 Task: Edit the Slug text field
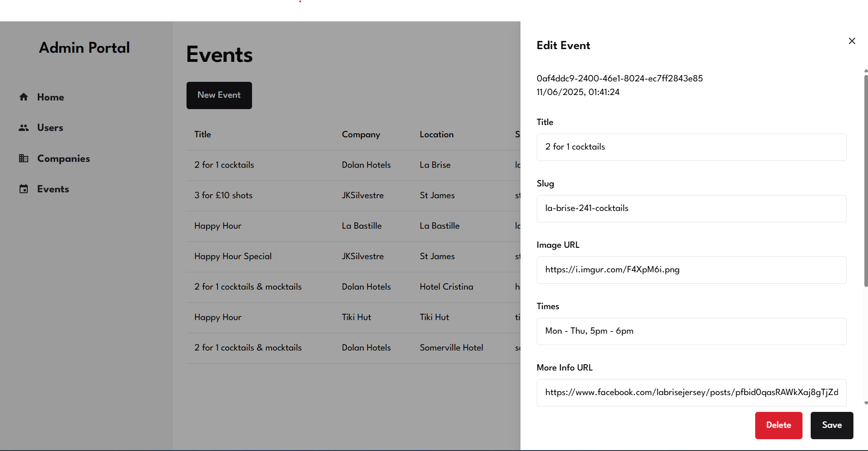pyautogui.click(x=691, y=209)
